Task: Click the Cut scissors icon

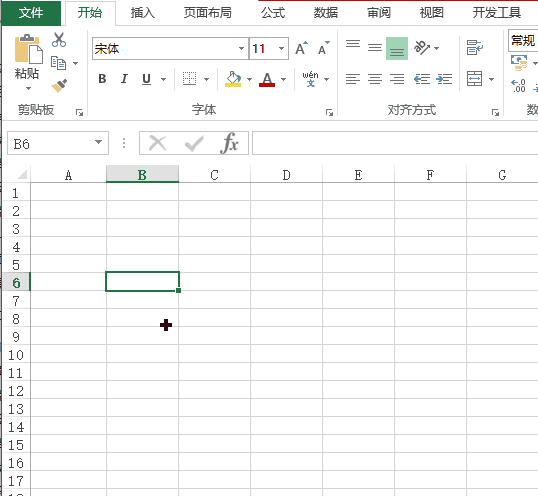Action: point(59,40)
